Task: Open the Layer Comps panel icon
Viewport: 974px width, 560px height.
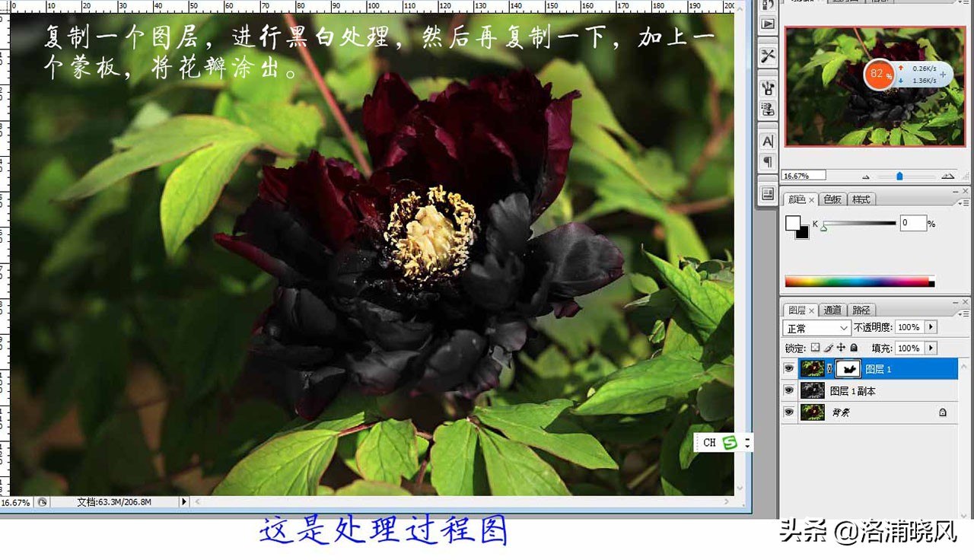Action: point(767,195)
